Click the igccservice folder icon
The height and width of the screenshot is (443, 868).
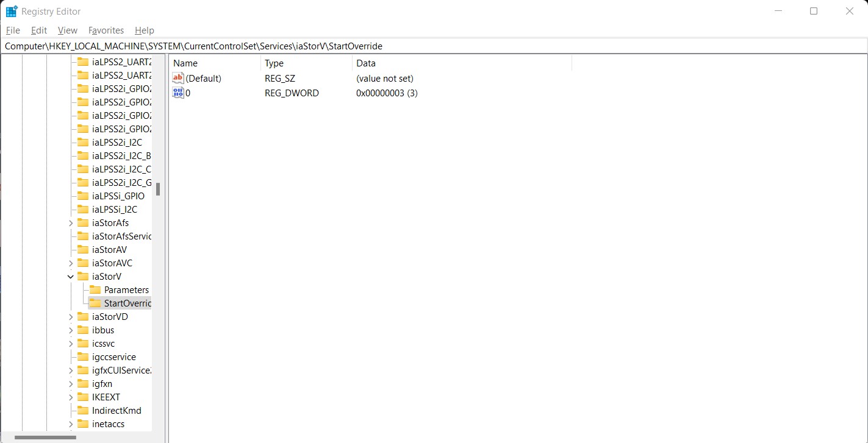[x=83, y=356]
